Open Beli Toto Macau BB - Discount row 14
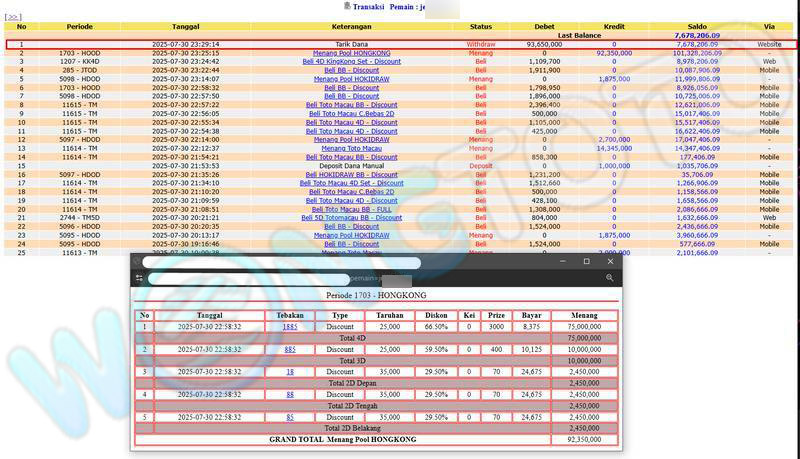This screenshot has height=459, width=800. pyautogui.click(x=352, y=157)
